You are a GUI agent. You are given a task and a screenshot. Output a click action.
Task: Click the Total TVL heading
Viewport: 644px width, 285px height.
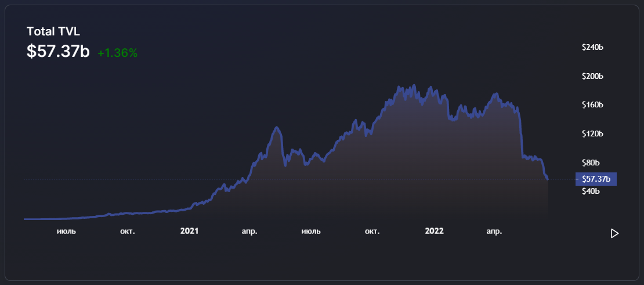pyautogui.click(x=53, y=31)
